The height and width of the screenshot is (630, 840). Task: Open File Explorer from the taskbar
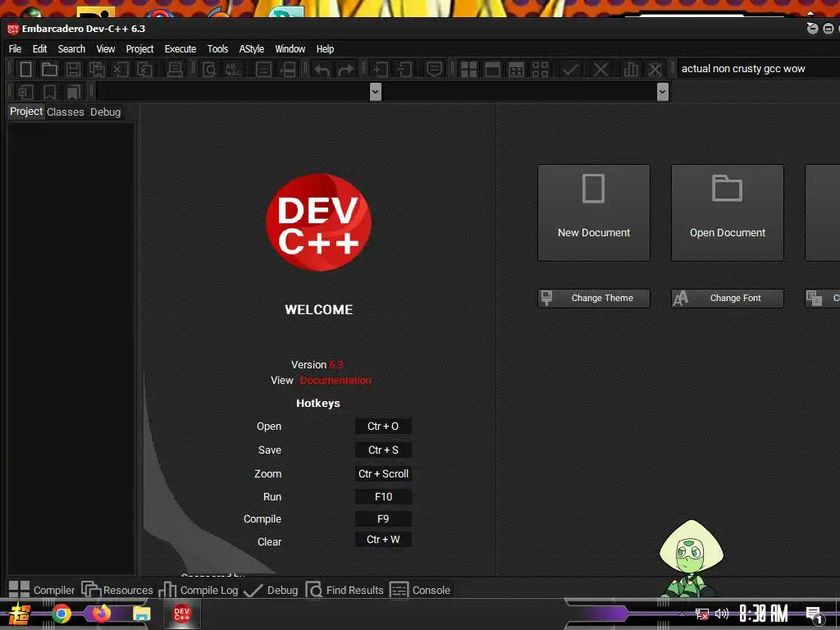[x=141, y=614]
